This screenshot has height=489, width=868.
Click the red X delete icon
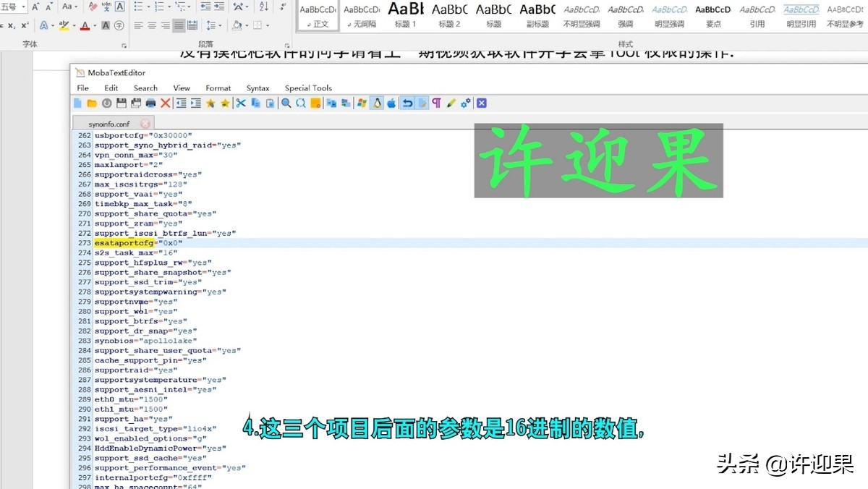click(166, 103)
